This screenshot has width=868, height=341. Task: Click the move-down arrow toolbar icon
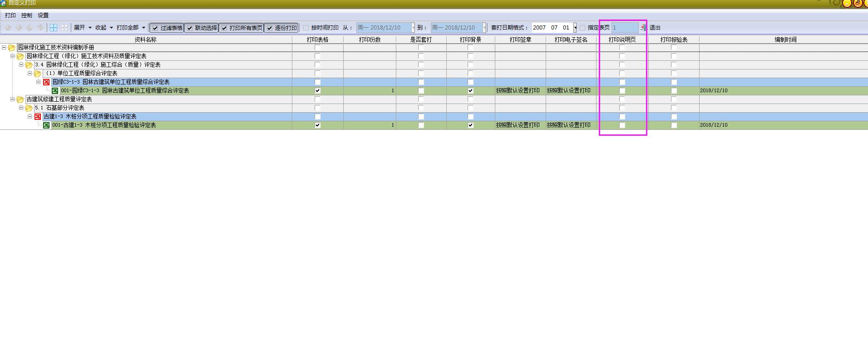click(19, 28)
